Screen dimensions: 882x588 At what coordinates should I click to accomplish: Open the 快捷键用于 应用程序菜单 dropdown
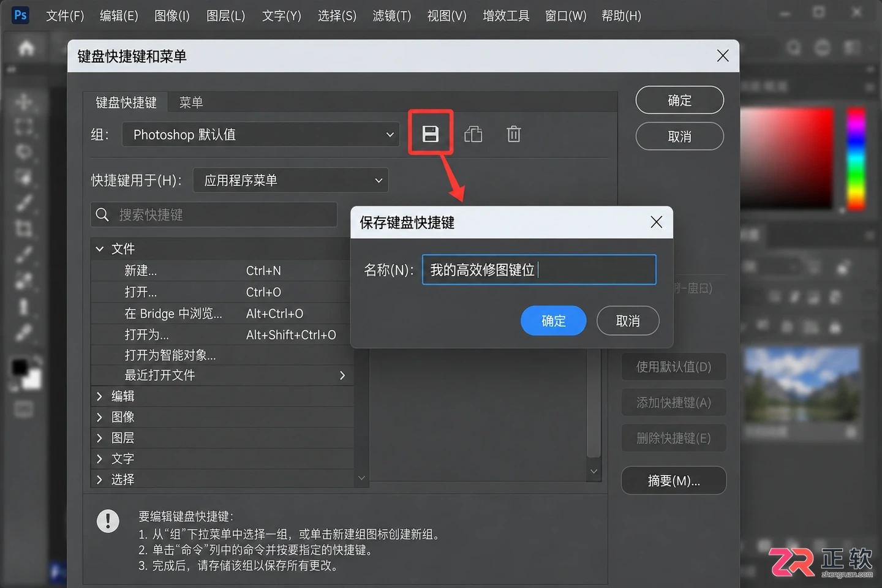click(290, 180)
